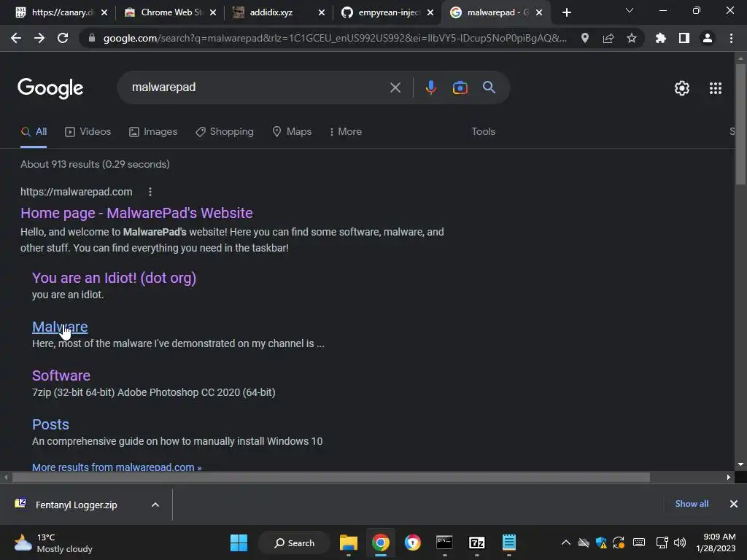
Task: Open the Notepad taskbar icon
Action: pos(508,542)
